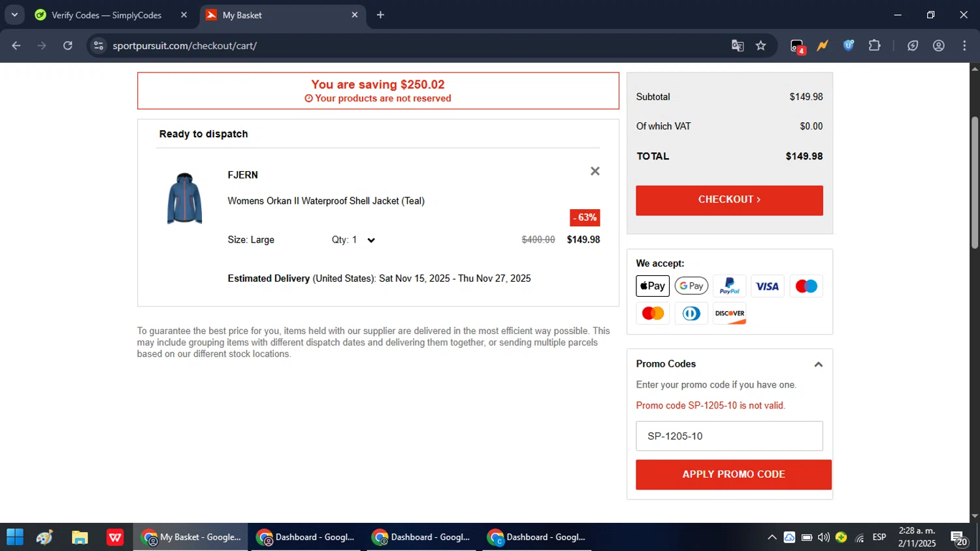Image resolution: width=980 pixels, height=551 pixels.
Task: Open Windows Start menu
Action: click(x=15, y=537)
